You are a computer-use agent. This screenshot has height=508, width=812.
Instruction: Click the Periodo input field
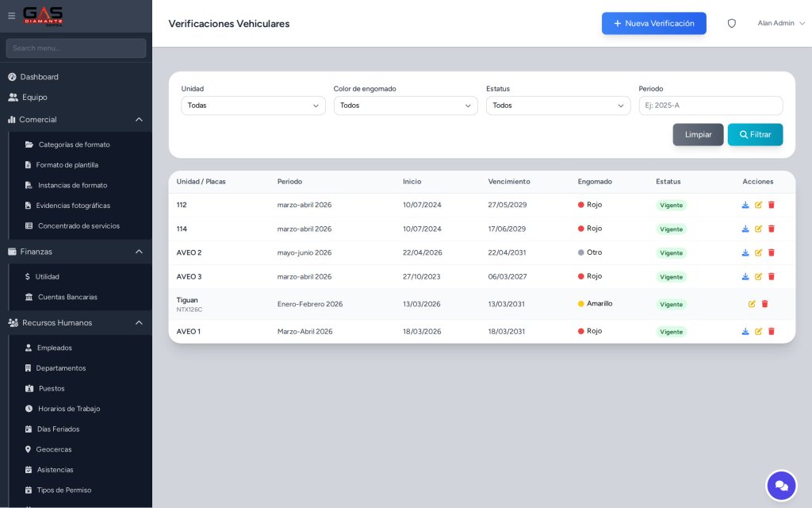[x=710, y=106]
